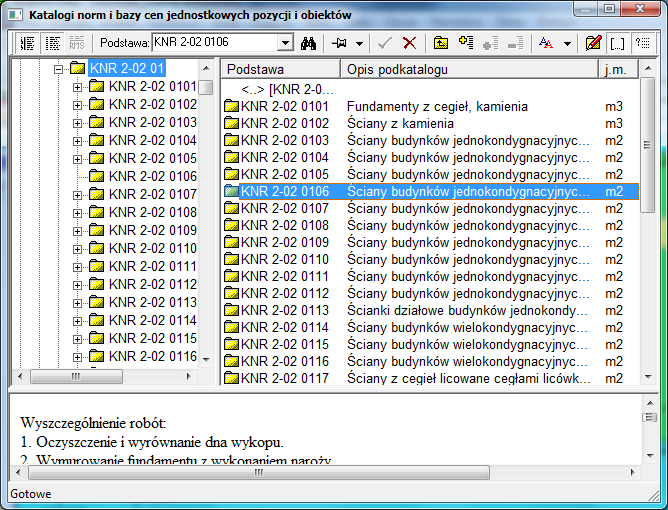Click the pencil edit note icon
Viewport: 668px width, 510px height.
pos(593,43)
